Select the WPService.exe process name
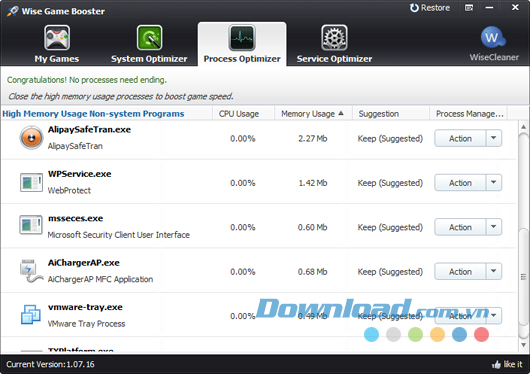Screen dimensions: 530x374 click(x=79, y=174)
